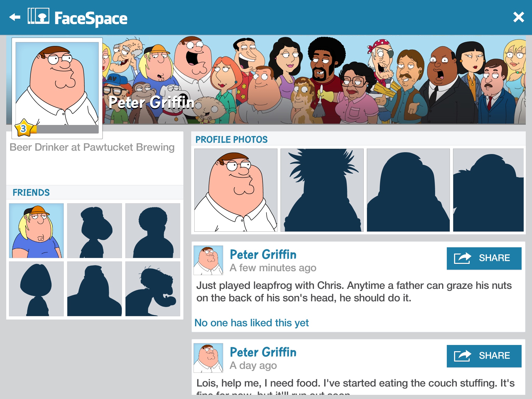Click the SHARE button on leapfrog post
The height and width of the screenshot is (399, 532).
point(484,258)
